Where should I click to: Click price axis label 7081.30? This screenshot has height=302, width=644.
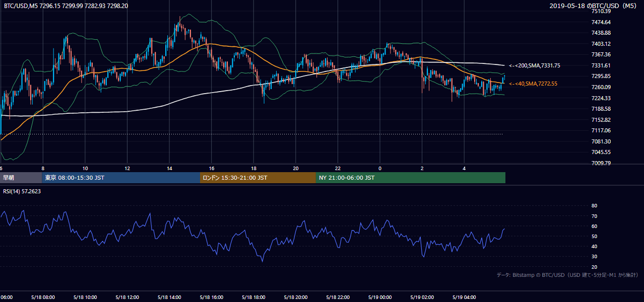pyautogui.click(x=601, y=141)
